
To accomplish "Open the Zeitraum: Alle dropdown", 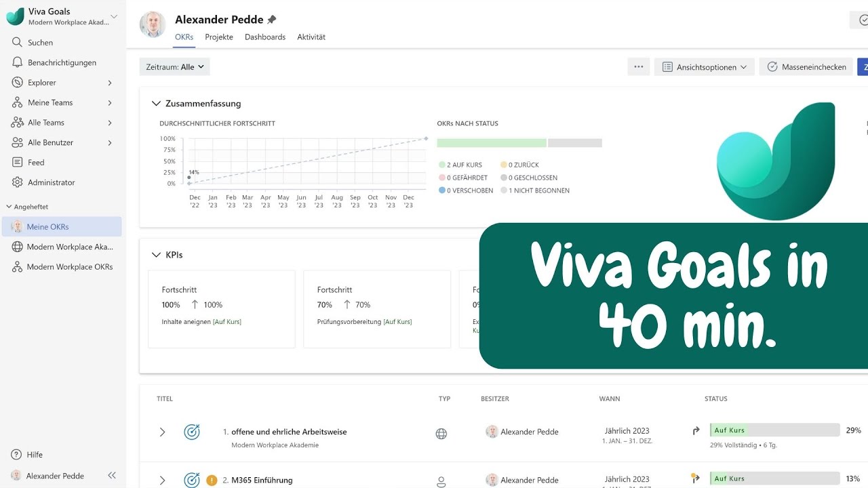I will 175,66.
